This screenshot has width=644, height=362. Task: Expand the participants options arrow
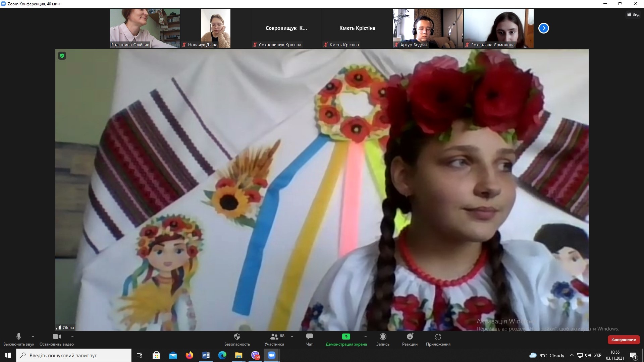click(292, 337)
